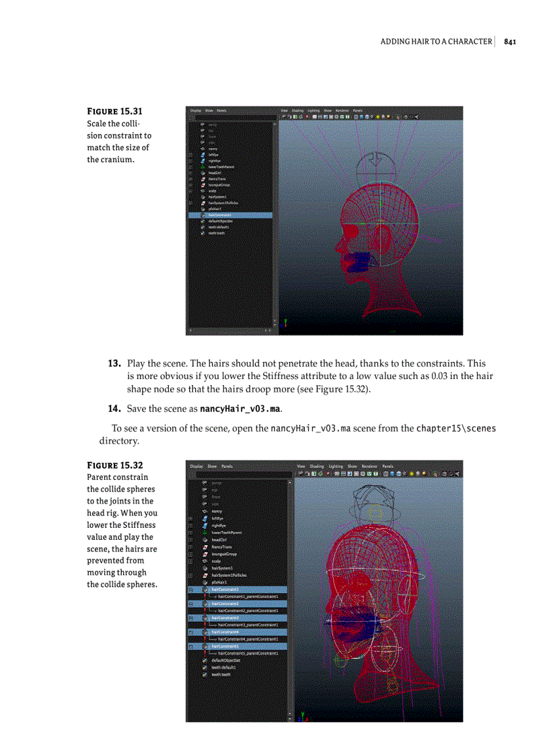Open the Display menu of the Outliner panel

[x=198, y=467]
